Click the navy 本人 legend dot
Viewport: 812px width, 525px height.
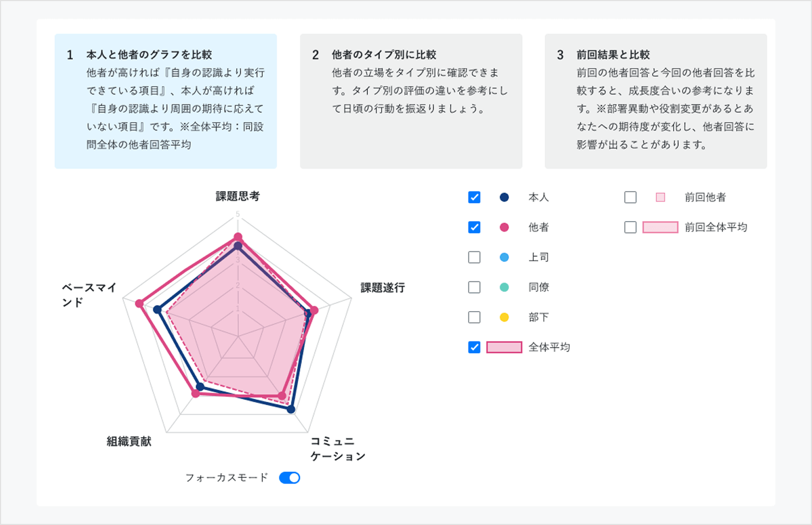pos(504,197)
